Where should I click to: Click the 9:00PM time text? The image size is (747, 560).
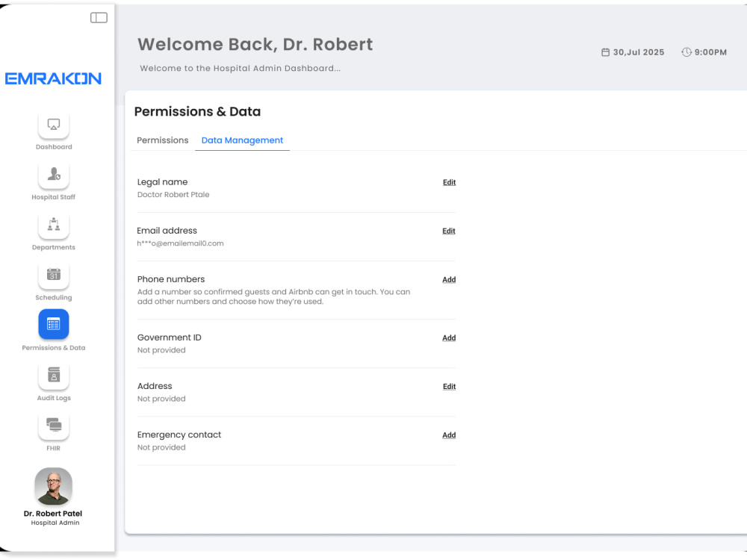(x=710, y=52)
